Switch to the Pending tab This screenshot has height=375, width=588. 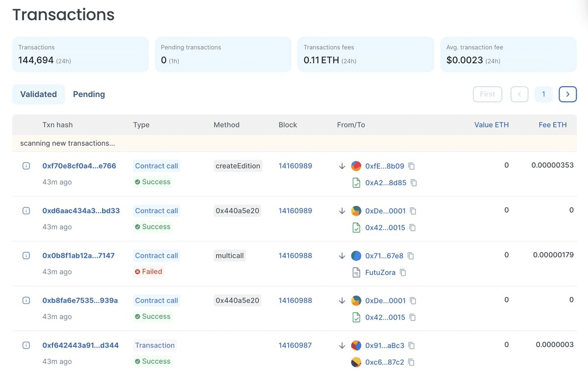89,94
